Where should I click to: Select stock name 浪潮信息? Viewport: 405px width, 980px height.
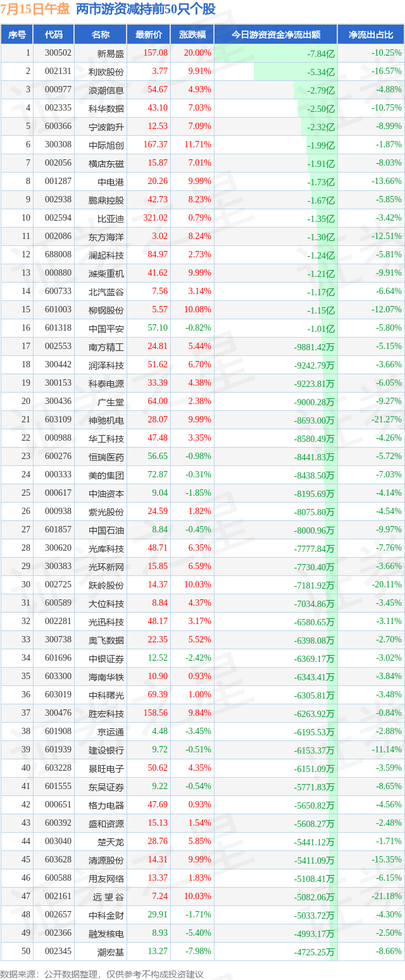(x=106, y=90)
